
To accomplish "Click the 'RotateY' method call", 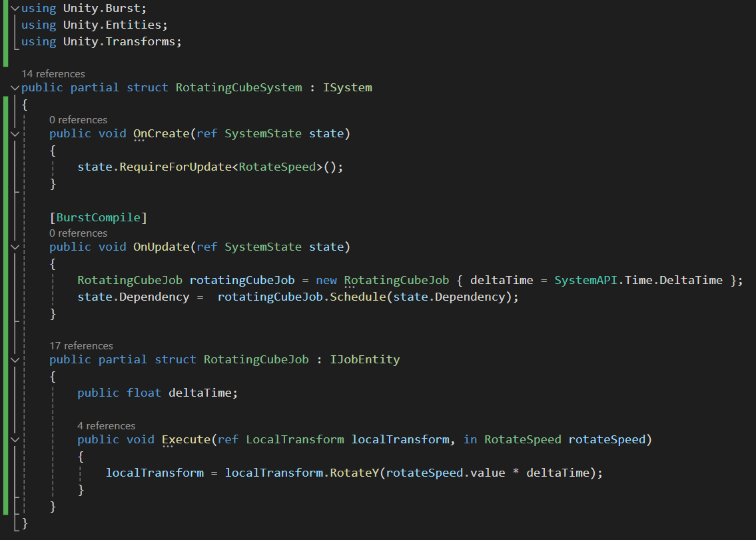I will pos(354,473).
